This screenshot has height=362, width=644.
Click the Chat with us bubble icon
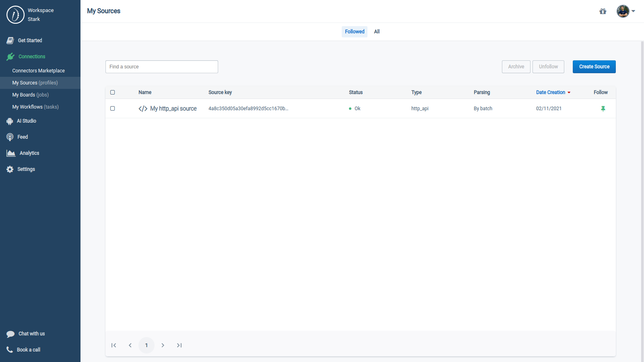coord(10,334)
